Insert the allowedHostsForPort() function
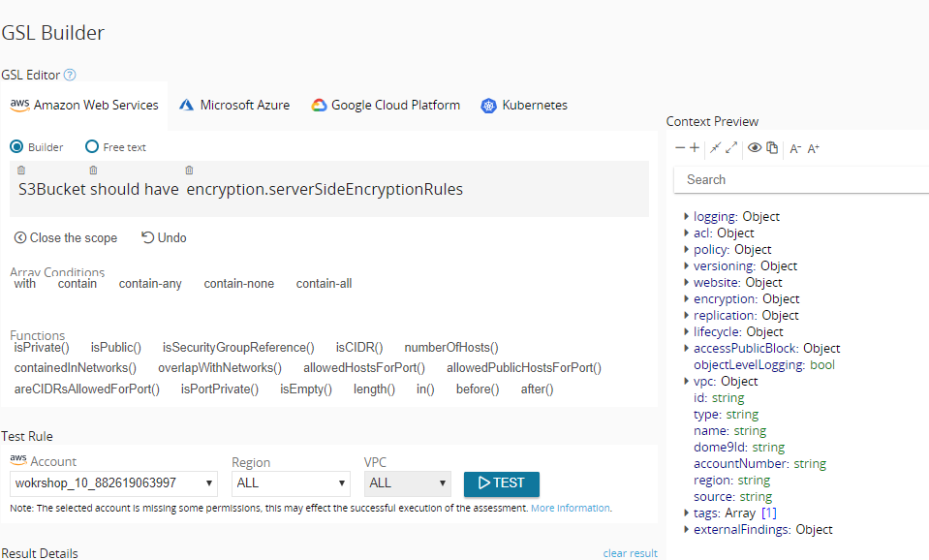The height and width of the screenshot is (560, 929). point(364,368)
